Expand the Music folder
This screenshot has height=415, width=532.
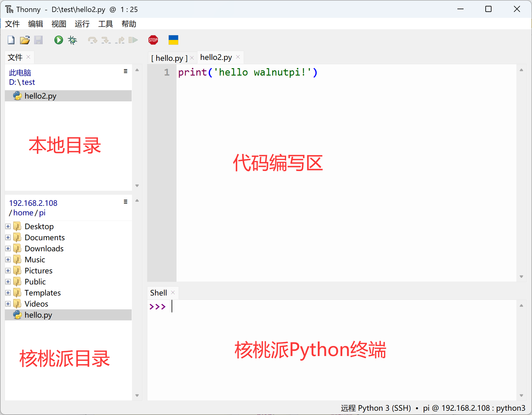pyautogui.click(x=8, y=260)
